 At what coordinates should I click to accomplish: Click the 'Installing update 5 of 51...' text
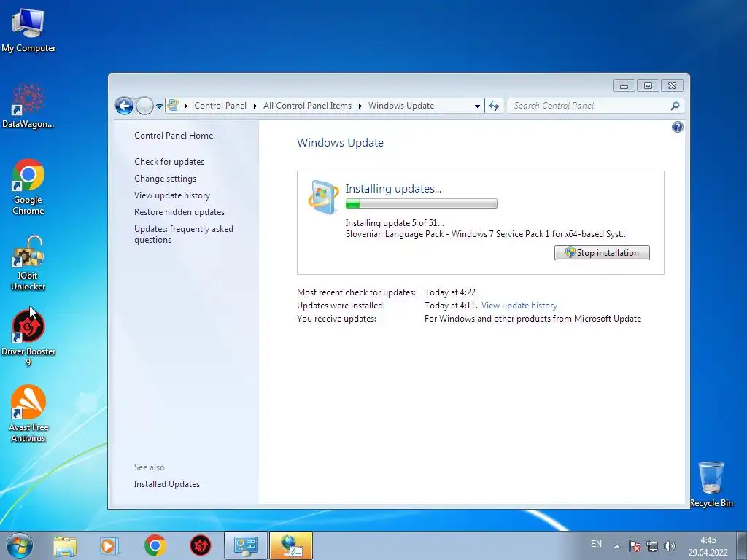(395, 223)
